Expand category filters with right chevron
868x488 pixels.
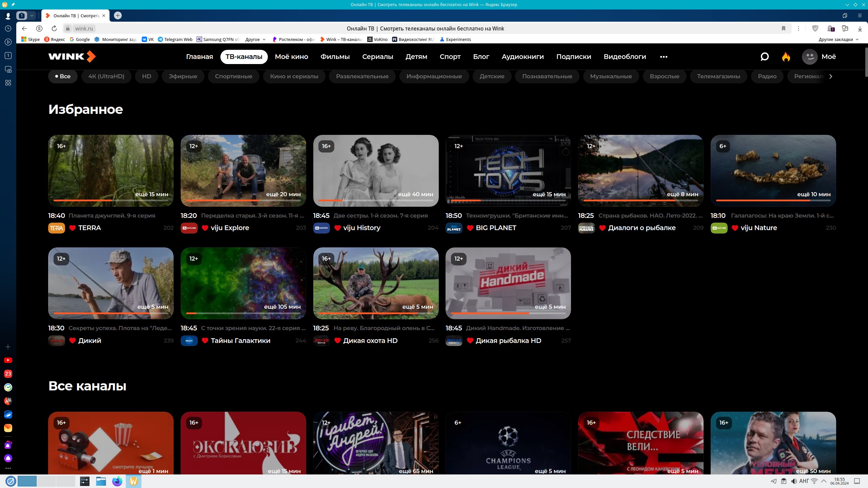coord(831,76)
